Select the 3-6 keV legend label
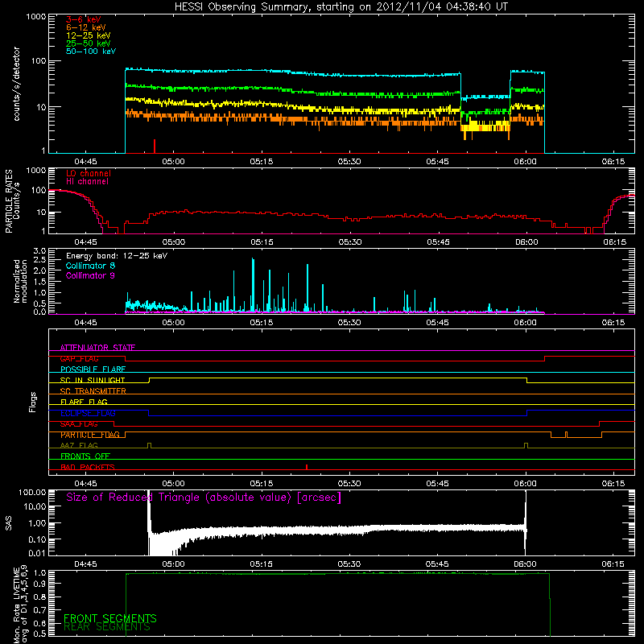The width and height of the screenshot is (644, 644). [83, 19]
